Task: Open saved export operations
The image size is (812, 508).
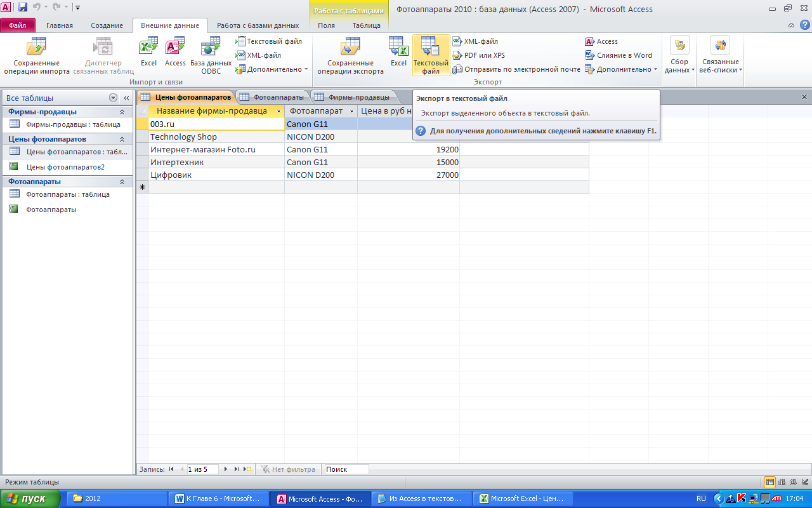Action: [x=350, y=56]
